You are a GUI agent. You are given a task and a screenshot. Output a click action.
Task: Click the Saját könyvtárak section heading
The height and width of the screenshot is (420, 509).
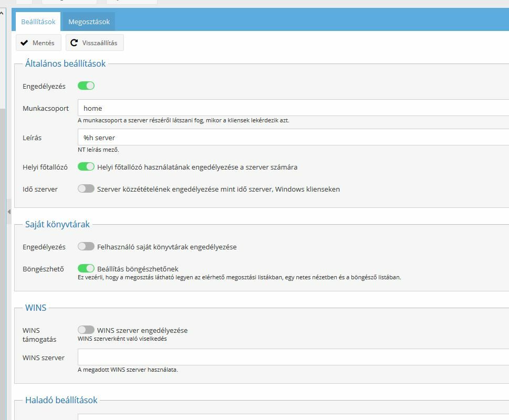click(x=57, y=224)
